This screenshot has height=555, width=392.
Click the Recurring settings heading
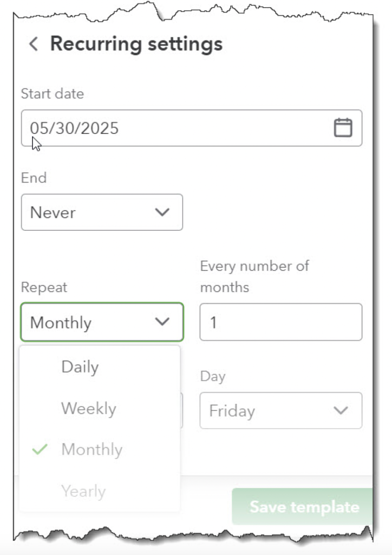coord(136,44)
